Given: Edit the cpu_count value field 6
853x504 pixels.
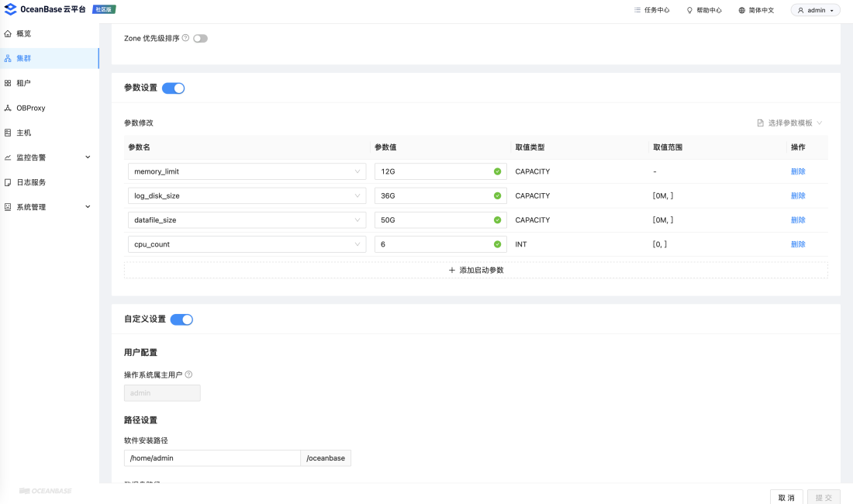Looking at the screenshot, I should click(440, 244).
